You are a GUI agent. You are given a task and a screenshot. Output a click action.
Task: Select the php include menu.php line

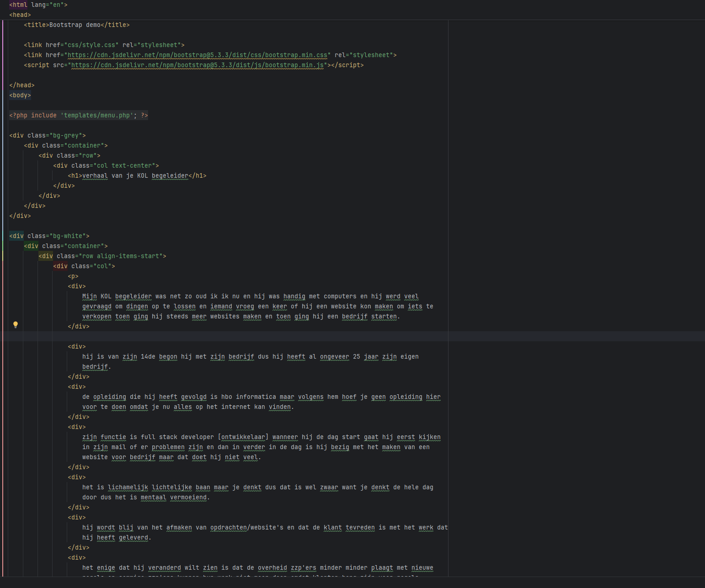78,116
